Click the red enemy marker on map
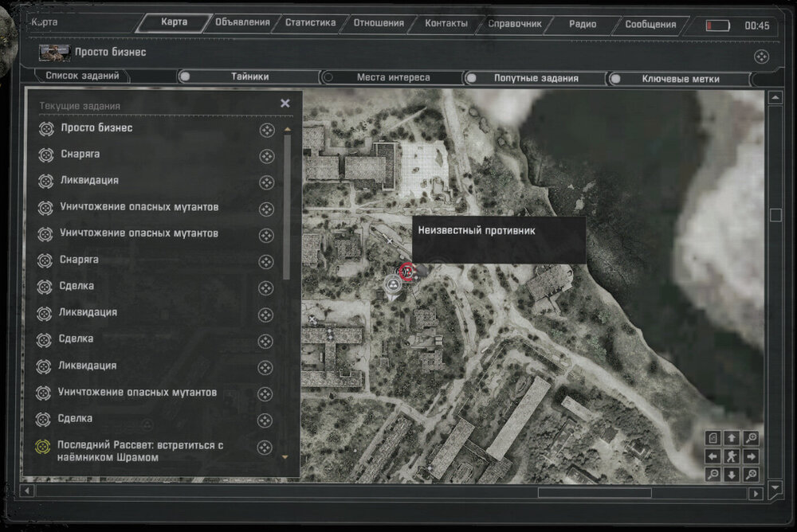Viewport: 797px width, 532px height. (407, 272)
